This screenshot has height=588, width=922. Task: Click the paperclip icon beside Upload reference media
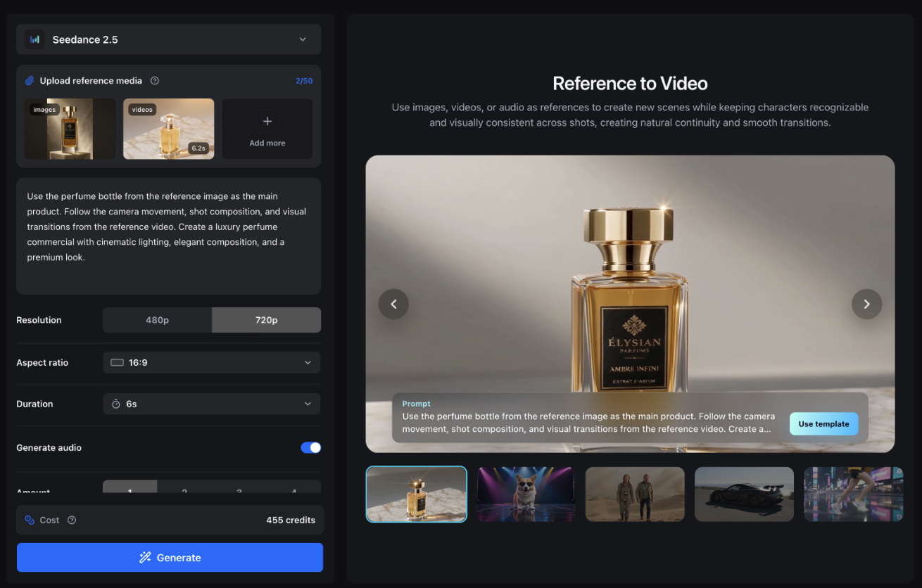pos(30,81)
